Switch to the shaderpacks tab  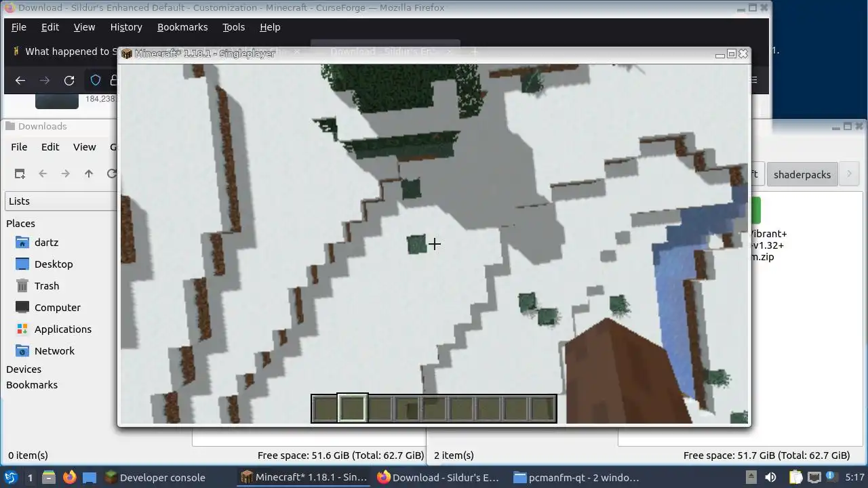[802, 174]
